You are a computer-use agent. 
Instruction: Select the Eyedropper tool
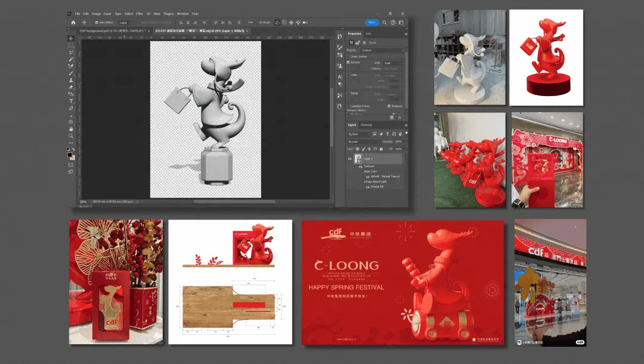click(x=70, y=66)
